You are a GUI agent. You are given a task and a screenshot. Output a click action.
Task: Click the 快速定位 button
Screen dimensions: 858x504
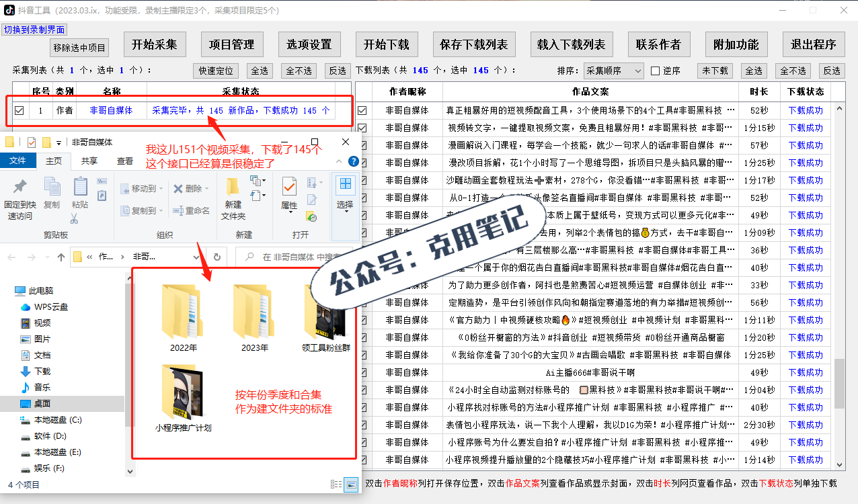point(217,71)
